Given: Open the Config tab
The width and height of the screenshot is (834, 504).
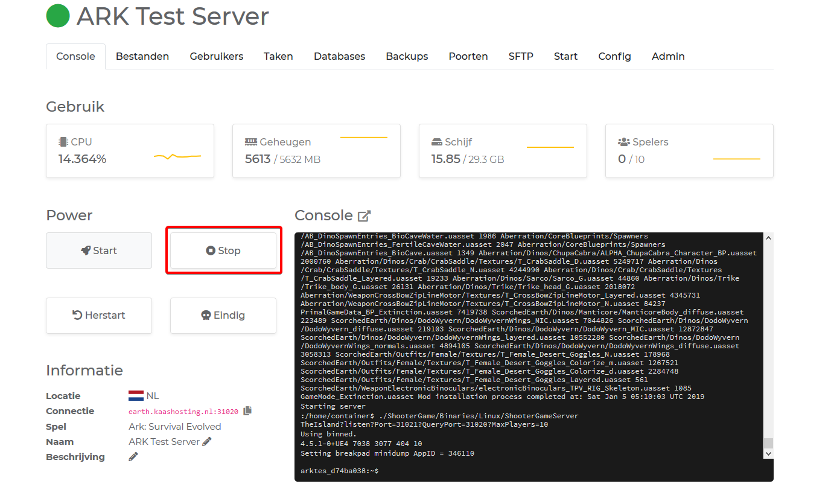Looking at the screenshot, I should [x=614, y=56].
